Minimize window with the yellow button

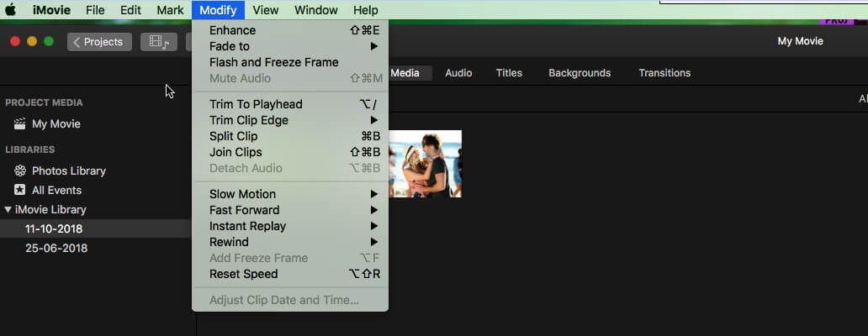pyautogui.click(x=32, y=41)
